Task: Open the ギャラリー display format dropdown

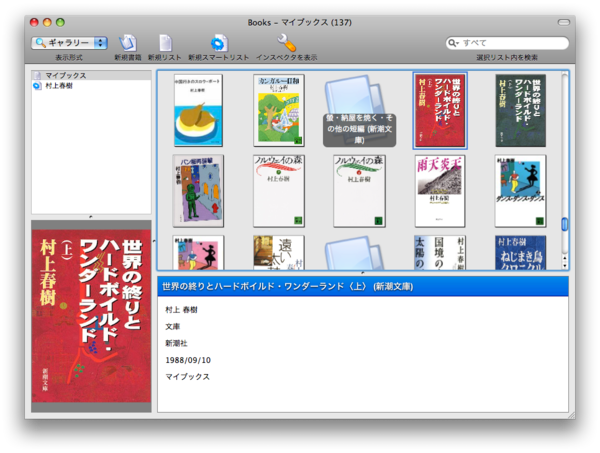Action: click(69, 42)
